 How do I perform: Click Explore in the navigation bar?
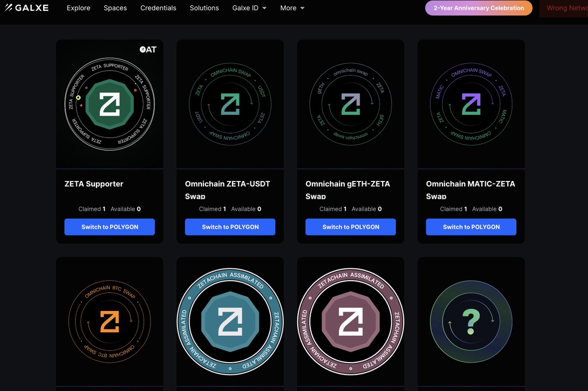[x=78, y=8]
